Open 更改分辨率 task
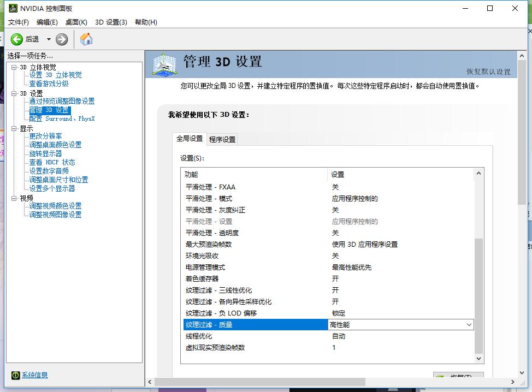 [45, 136]
